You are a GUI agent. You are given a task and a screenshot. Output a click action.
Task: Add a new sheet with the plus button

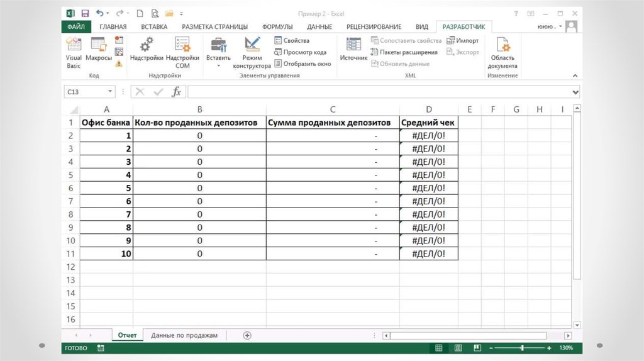click(247, 335)
